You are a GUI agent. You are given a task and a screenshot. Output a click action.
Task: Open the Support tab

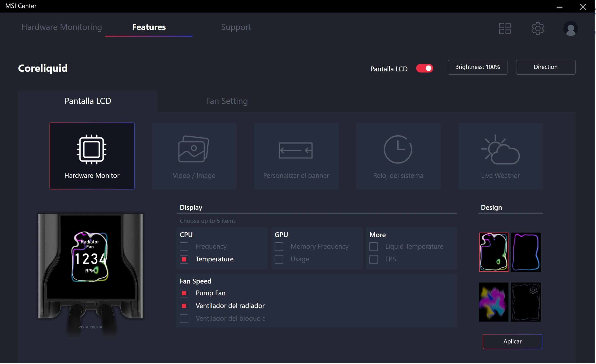(236, 27)
